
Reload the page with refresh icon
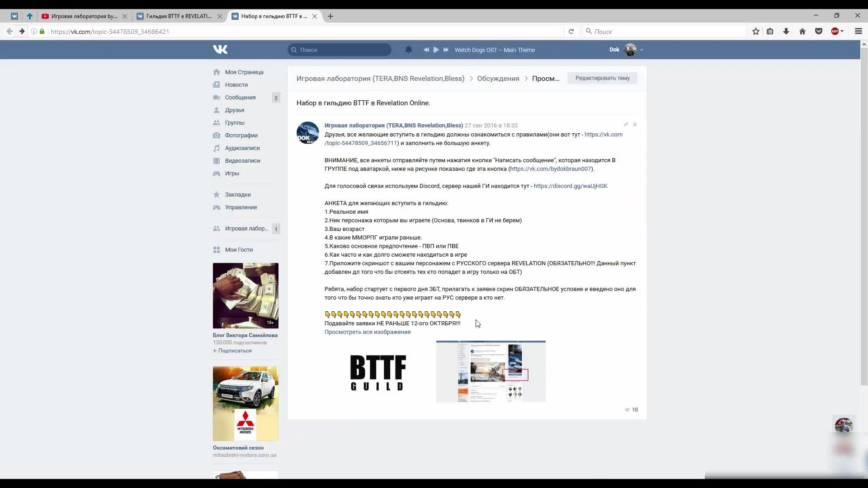tap(571, 31)
